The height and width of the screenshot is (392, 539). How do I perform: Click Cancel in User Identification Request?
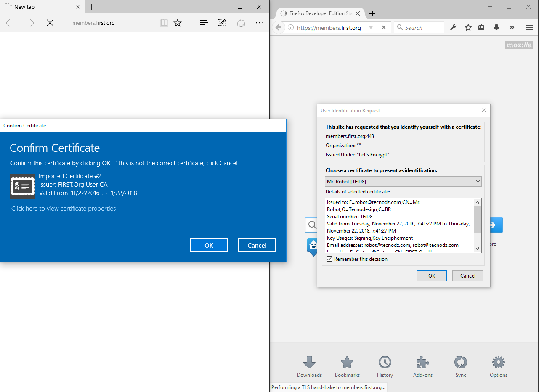(x=468, y=276)
